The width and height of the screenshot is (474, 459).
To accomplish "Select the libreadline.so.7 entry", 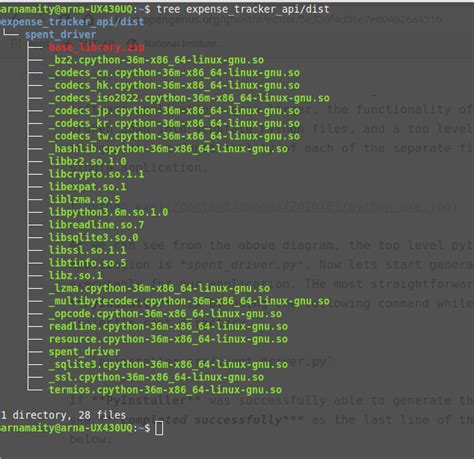I will (96, 225).
